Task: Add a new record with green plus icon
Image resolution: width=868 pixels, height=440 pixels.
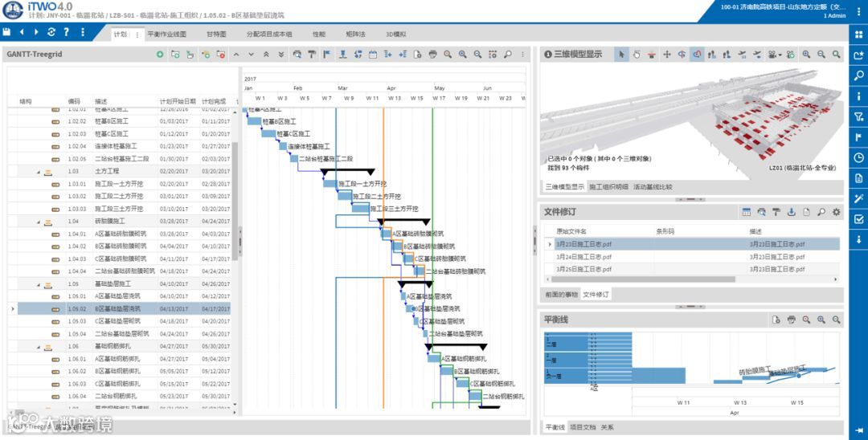Action: pyautogui.click(x=160, y=54)
